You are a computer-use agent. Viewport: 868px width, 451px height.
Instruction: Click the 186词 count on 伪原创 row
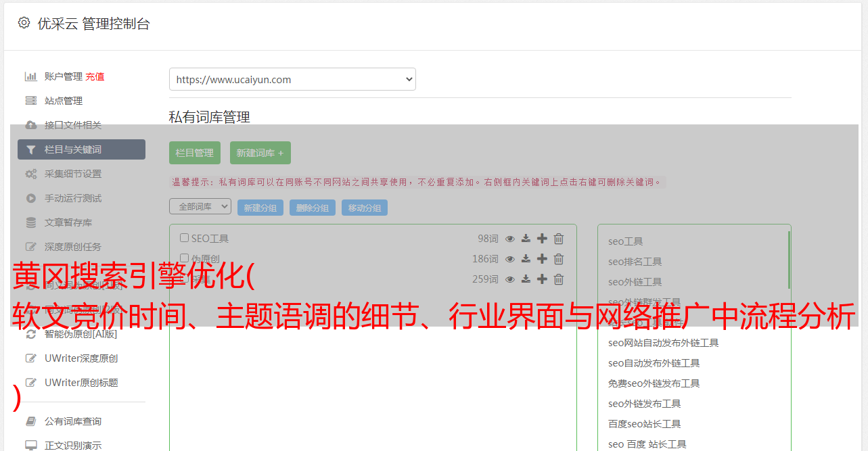(x=486, y=259)
